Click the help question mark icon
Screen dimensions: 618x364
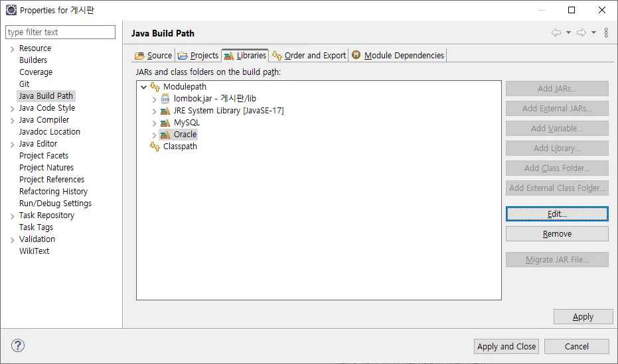coord(18,345)
